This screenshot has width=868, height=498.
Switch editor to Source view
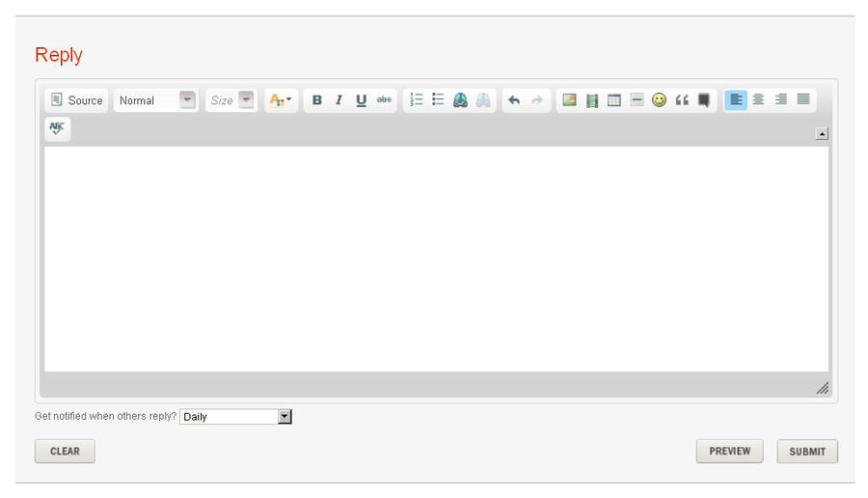[x=76, y=100]
